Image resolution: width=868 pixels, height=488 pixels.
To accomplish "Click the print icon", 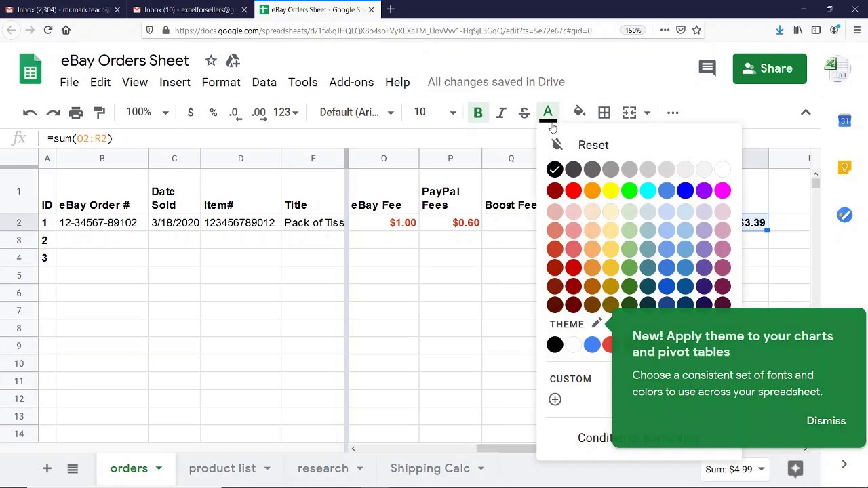I will [x=76, y=113].
